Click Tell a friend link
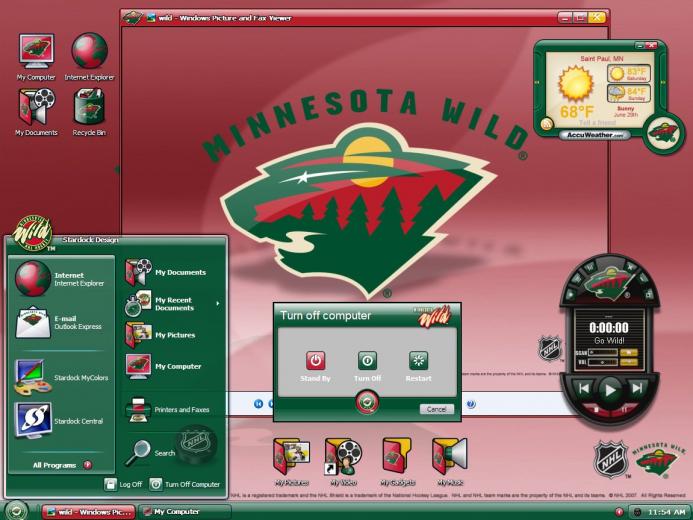 point(597,123)
